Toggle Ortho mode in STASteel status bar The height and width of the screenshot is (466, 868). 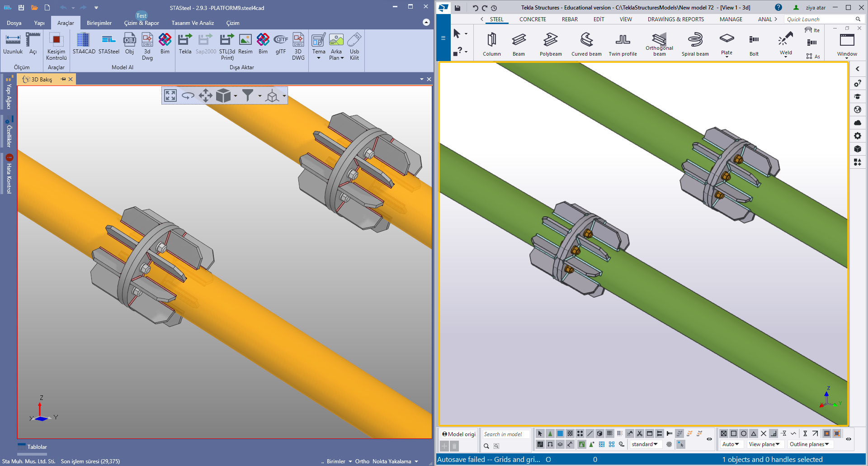[362, 461]
